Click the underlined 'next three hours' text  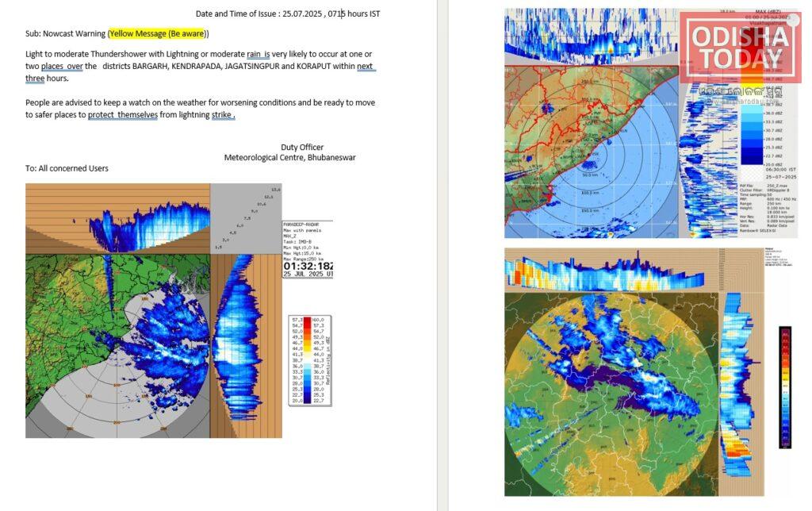pos(366,67)
